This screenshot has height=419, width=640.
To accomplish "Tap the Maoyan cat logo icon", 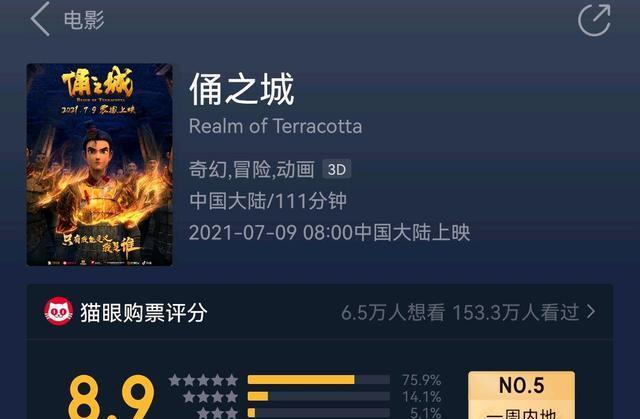I will click(59, 311).
